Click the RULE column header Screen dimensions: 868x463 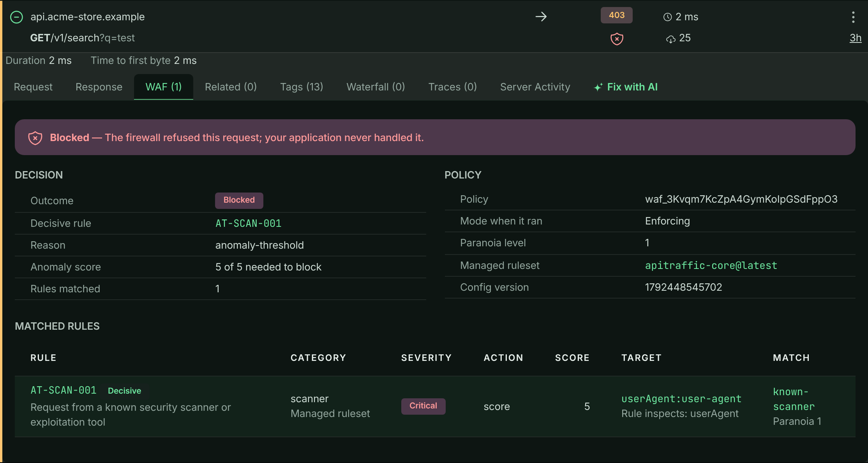coord(43,358)
